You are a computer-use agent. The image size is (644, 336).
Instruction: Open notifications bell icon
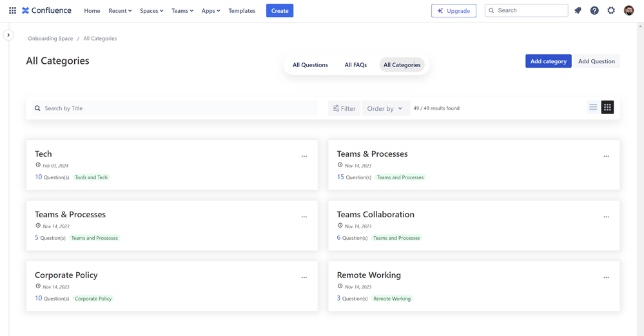point(578,11)
